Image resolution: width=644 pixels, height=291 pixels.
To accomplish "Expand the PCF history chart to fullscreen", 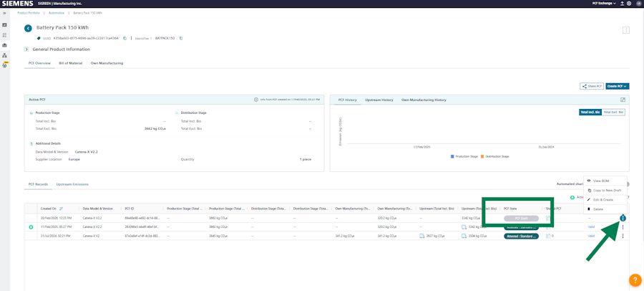I will click(x=623, y=100).
